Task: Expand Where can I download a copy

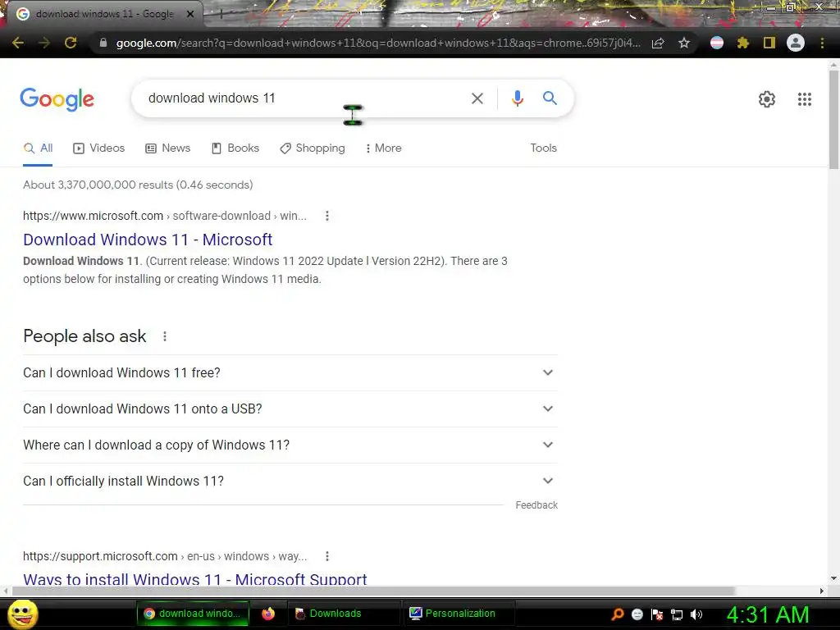Action: [290, 445]
